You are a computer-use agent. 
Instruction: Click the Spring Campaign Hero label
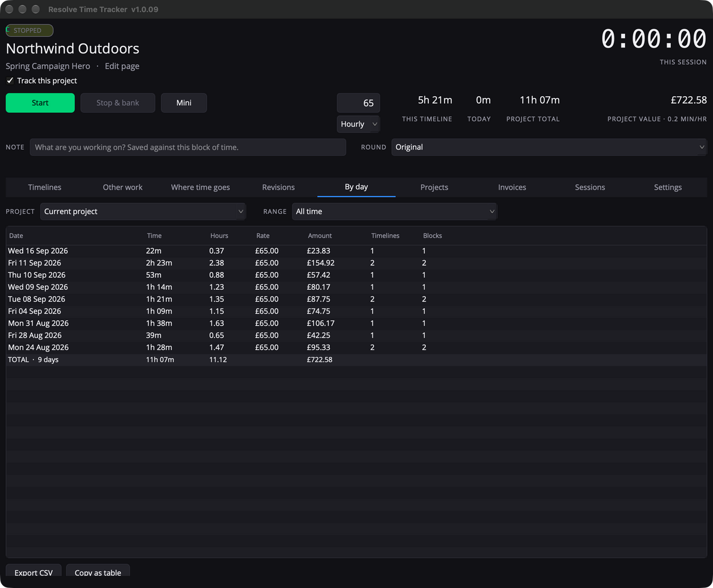48,67
